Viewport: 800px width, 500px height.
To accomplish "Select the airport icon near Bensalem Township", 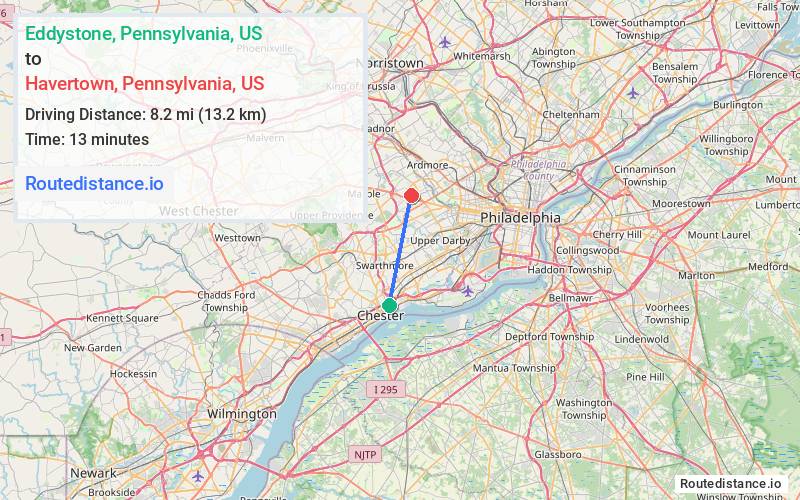I will click(633, 93).
